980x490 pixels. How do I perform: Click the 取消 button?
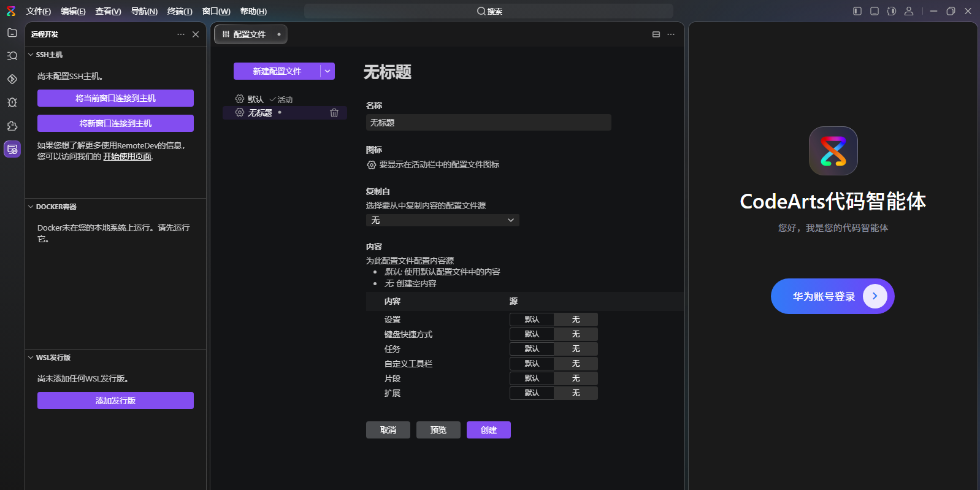[388, 430]
